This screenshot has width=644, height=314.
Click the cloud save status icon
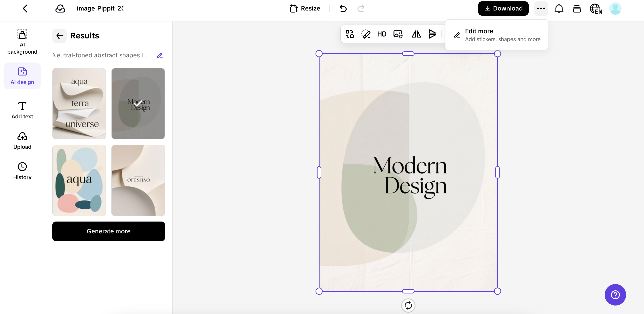click(x=60, y=8)
